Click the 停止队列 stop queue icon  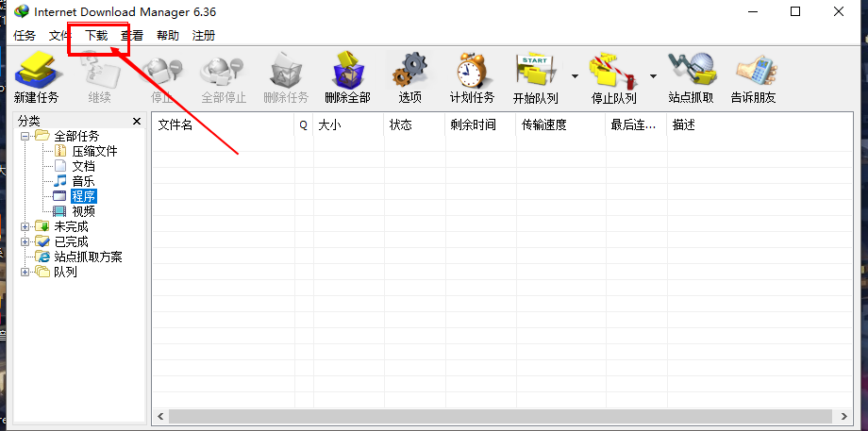(x=614, y=77)
